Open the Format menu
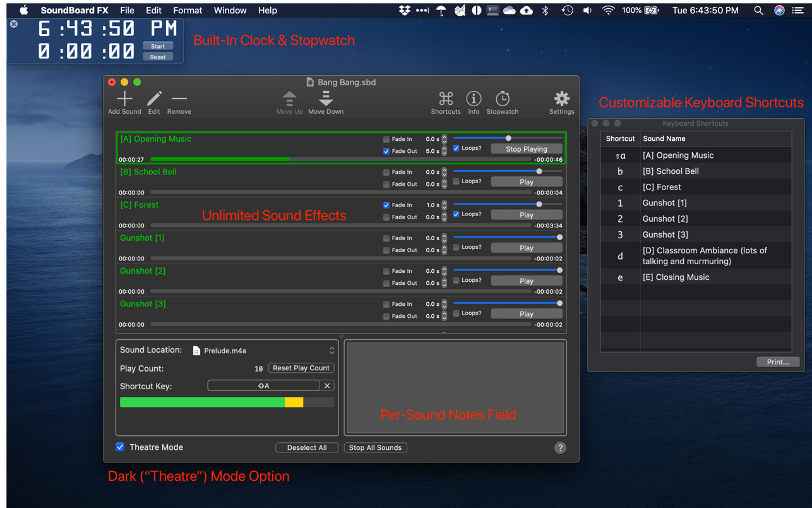The width and height of the screenshot is (812, 508). pyautogui.click(x=188, y=10)
